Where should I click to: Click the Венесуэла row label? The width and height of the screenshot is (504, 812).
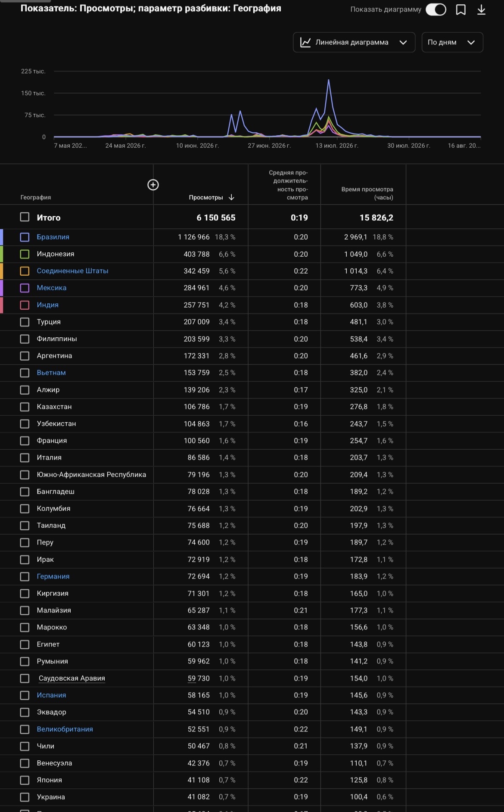pos(54,763)
